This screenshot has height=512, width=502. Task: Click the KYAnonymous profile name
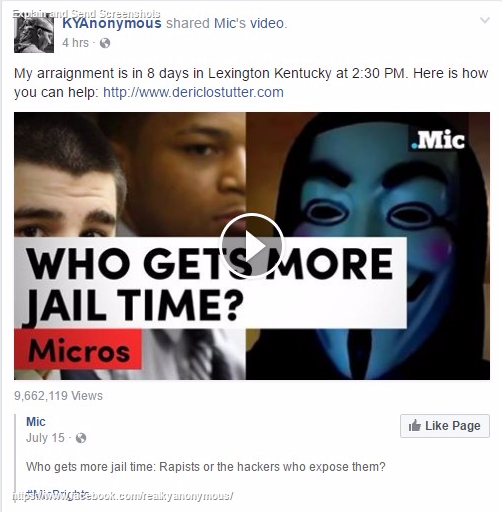[x=112, y=23]
